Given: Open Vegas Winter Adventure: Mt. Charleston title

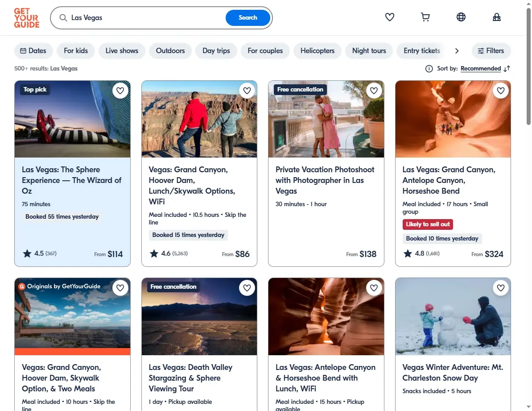Looking at the screenshot, I should (453, 372).
